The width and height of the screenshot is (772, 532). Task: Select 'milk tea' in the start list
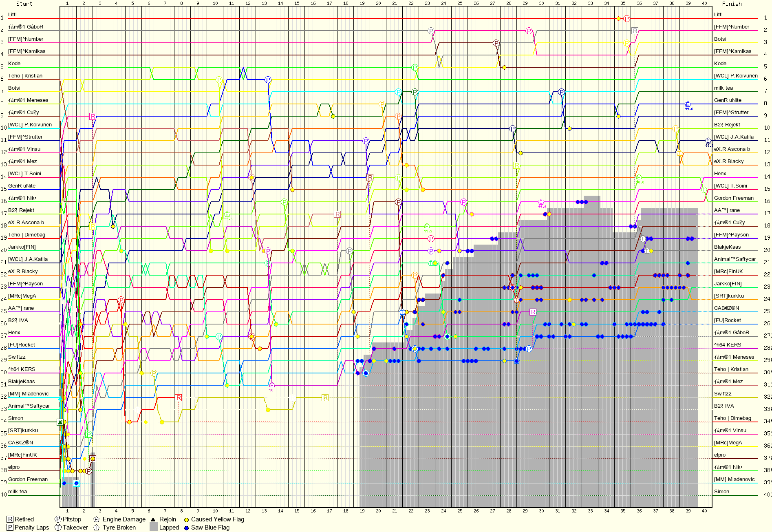tap(18, 492)
